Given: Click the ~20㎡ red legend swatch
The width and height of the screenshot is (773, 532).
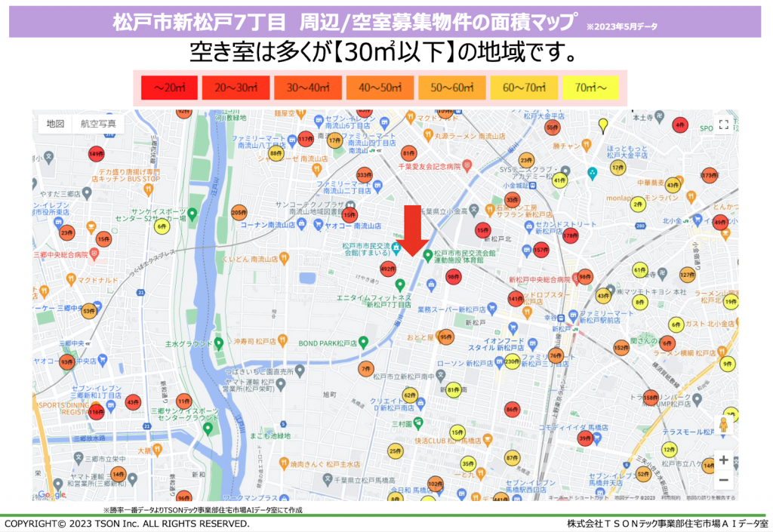Looking at the screenshot, I should [168, 88].
